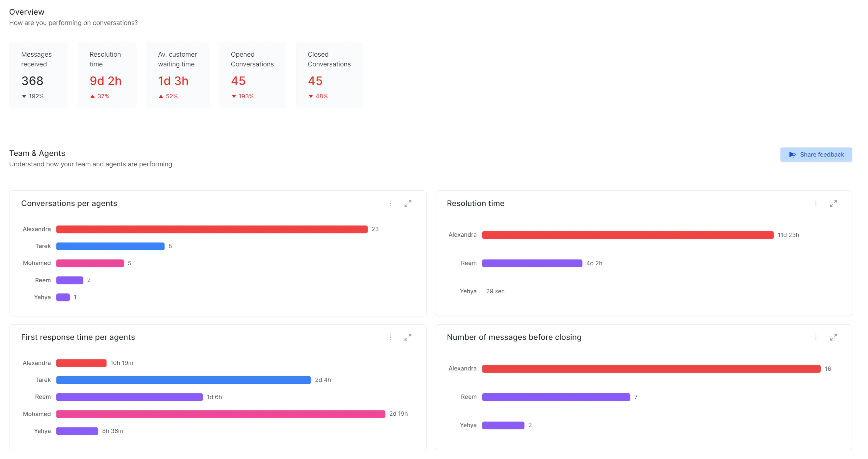Viewport: 868px width, 459px height.
Task: Click the 'How are you performing on conversations?' text
Action: click(x=73, y=23)
